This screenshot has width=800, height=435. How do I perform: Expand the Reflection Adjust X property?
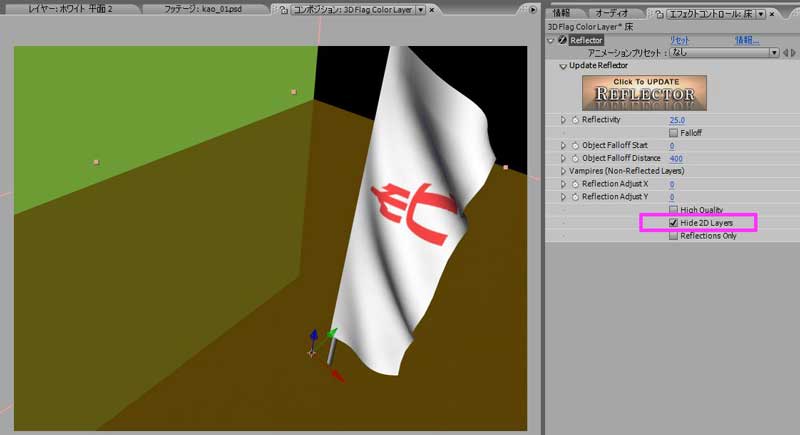(x=563, y=184)
